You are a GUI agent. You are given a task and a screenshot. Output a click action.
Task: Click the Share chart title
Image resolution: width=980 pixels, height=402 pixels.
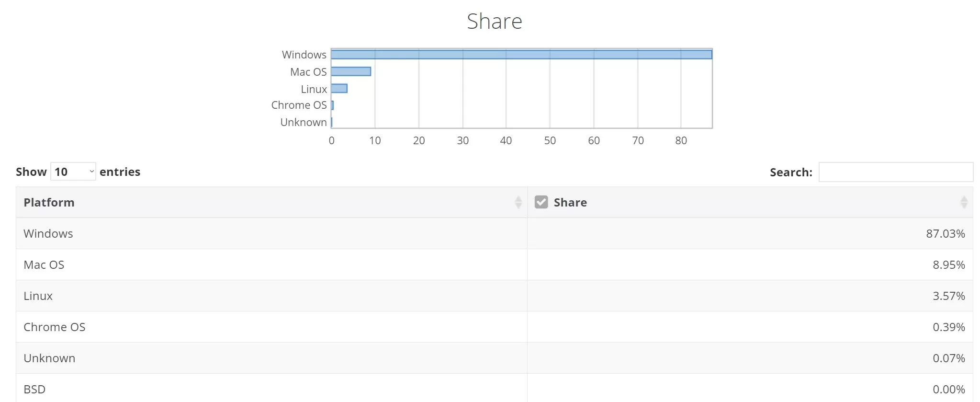click(x=494, y=21)
